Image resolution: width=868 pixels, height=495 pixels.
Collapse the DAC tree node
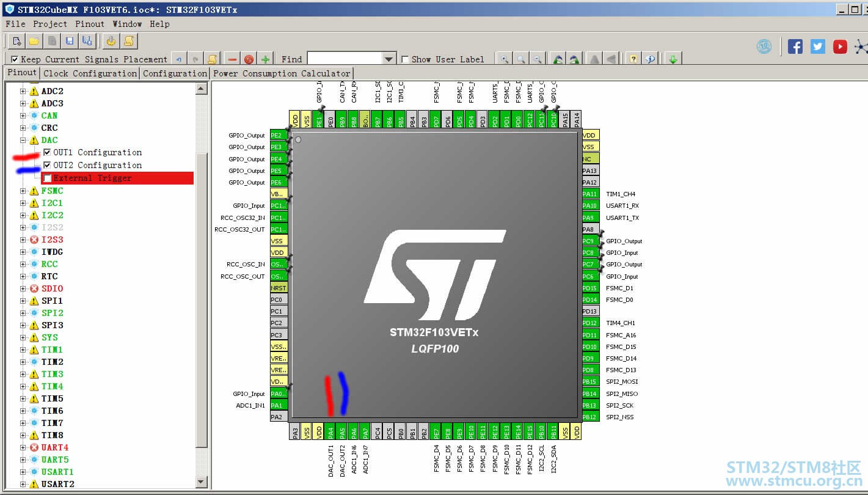tap(23, 140)
